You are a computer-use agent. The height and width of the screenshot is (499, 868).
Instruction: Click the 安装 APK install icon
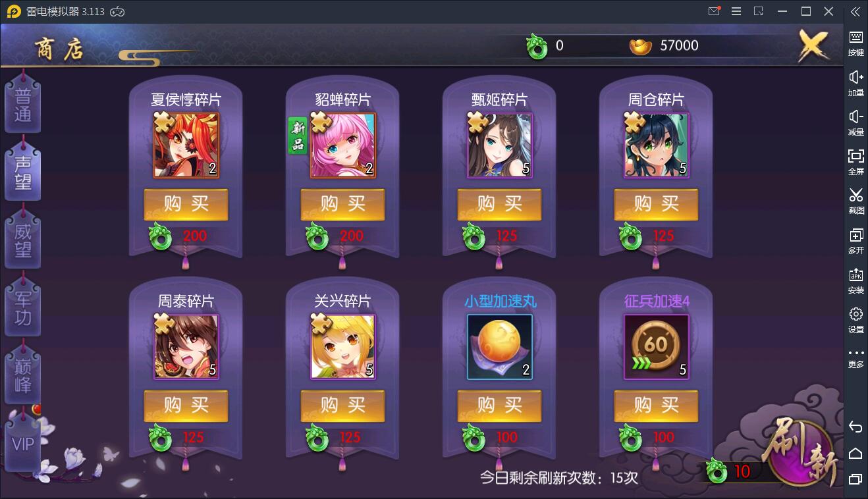(x=855, y=281)
